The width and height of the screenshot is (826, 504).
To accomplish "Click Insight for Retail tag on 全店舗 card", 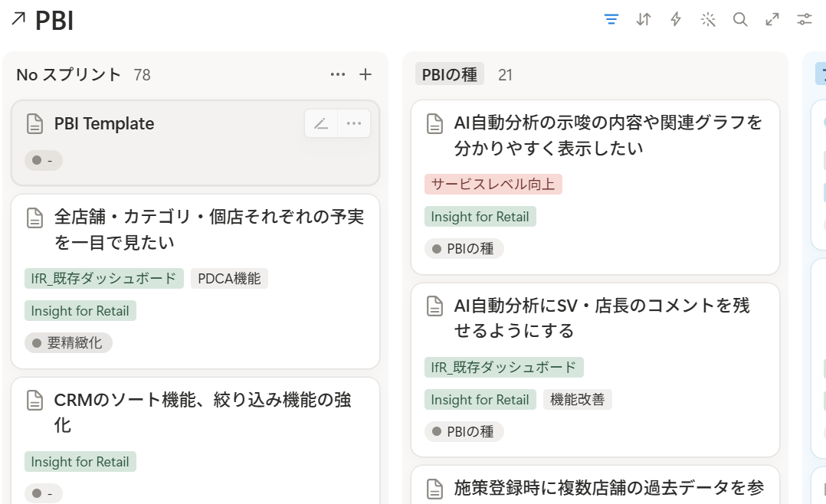I will click(80, 311).
